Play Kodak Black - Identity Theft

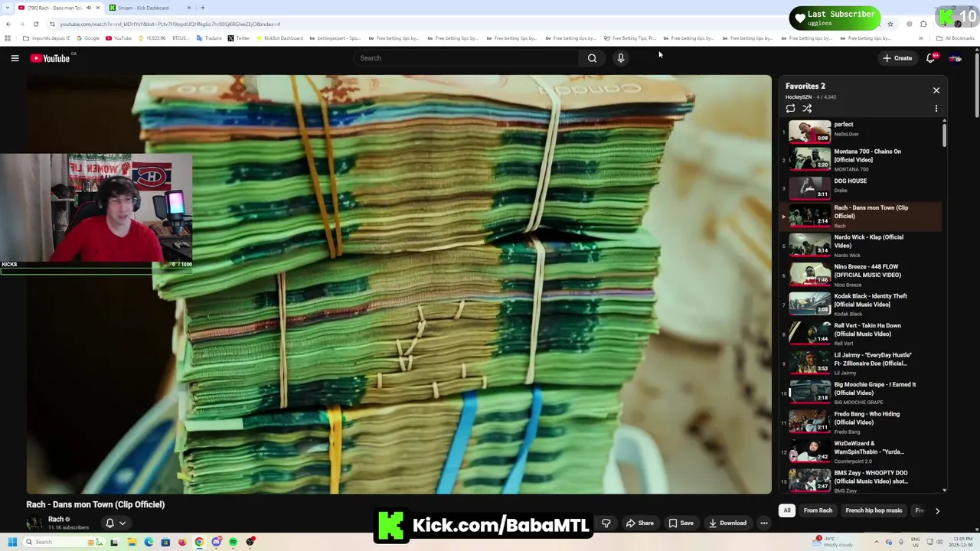pos(861,304)
